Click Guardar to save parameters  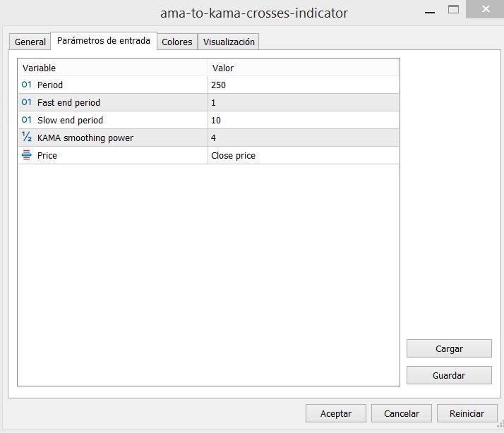tap(449, 375)
